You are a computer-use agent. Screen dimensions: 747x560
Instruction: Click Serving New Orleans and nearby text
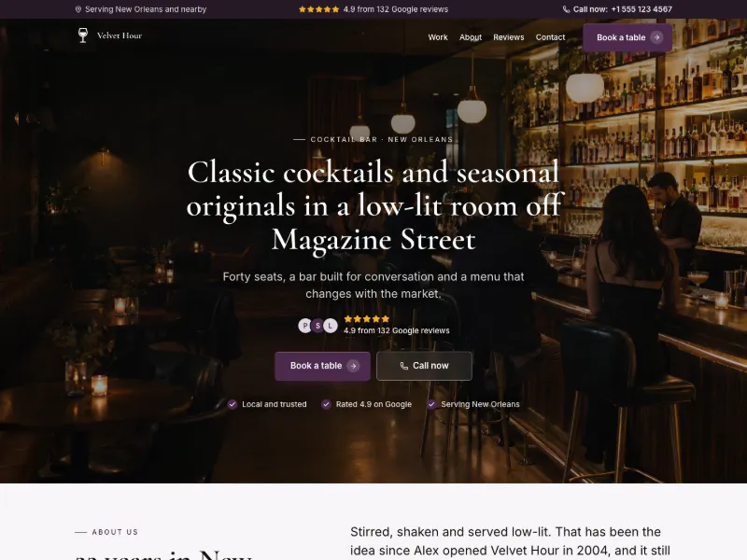[146, 9]
